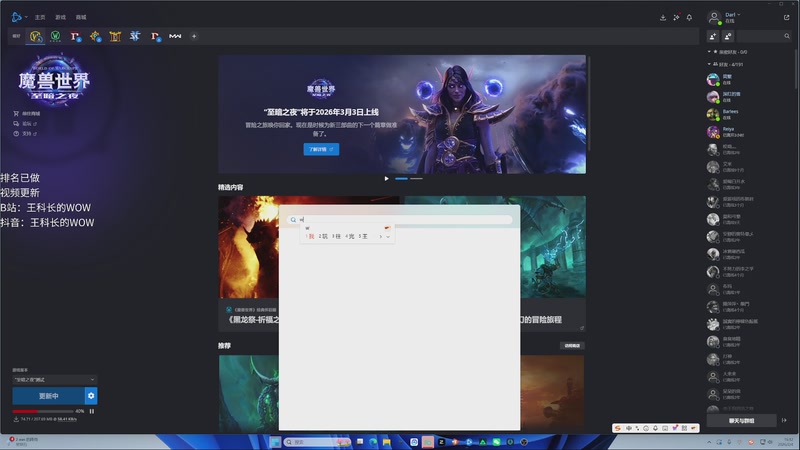Image resolution: width=800 pixels, height=450 pixels.
Task: Show next IME candidates page arrow
Action: tap(380, 237)
